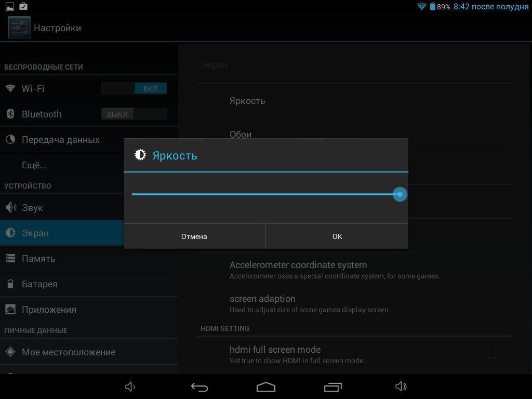This screenshot has width=532, height=399.
Task: Select Мое местоположение in the sidebar
Action: (68, 352)
